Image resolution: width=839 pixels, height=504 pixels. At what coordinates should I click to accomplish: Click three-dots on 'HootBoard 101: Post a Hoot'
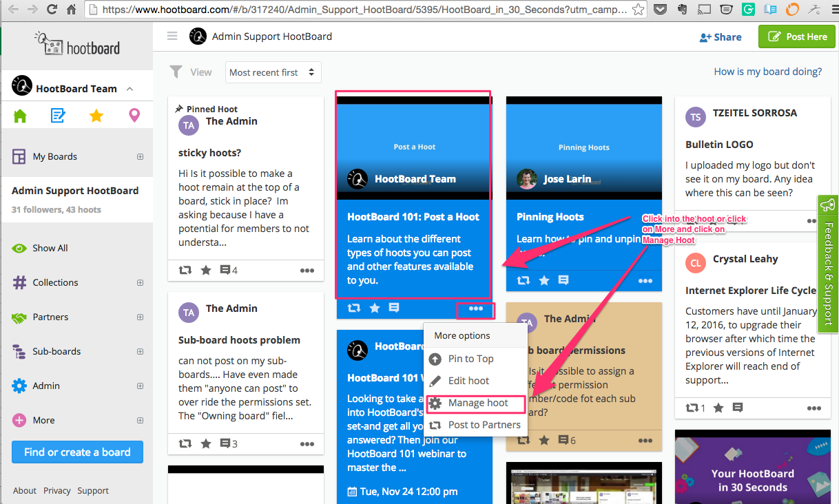pyautogui.click(x=476, y=309)
